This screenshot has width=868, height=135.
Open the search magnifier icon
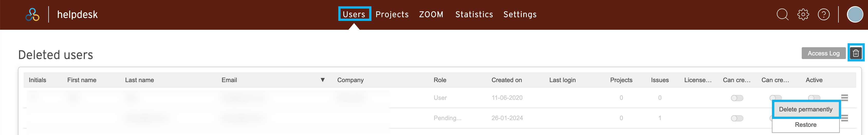tap(782, 14)
